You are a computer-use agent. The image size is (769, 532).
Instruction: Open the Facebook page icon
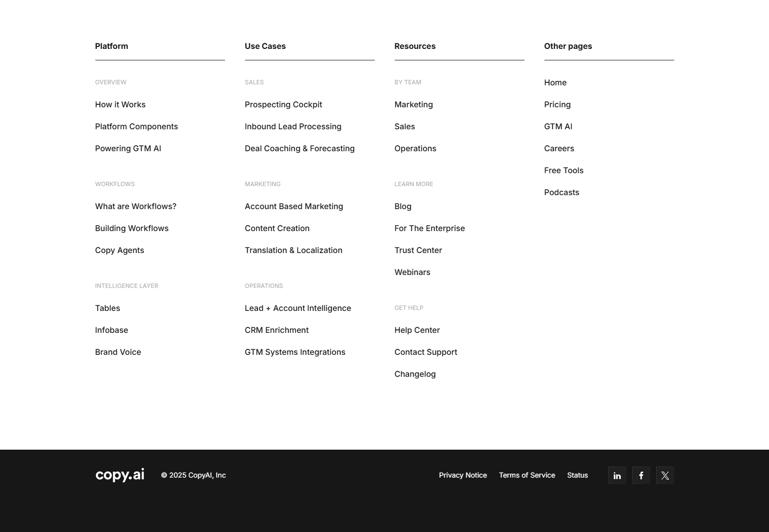(x=641, y=475)
